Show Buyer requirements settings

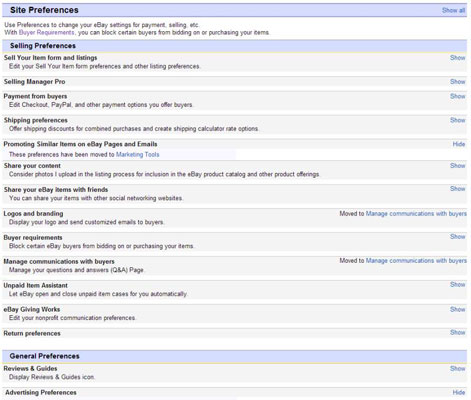click(x=457, y=237)
